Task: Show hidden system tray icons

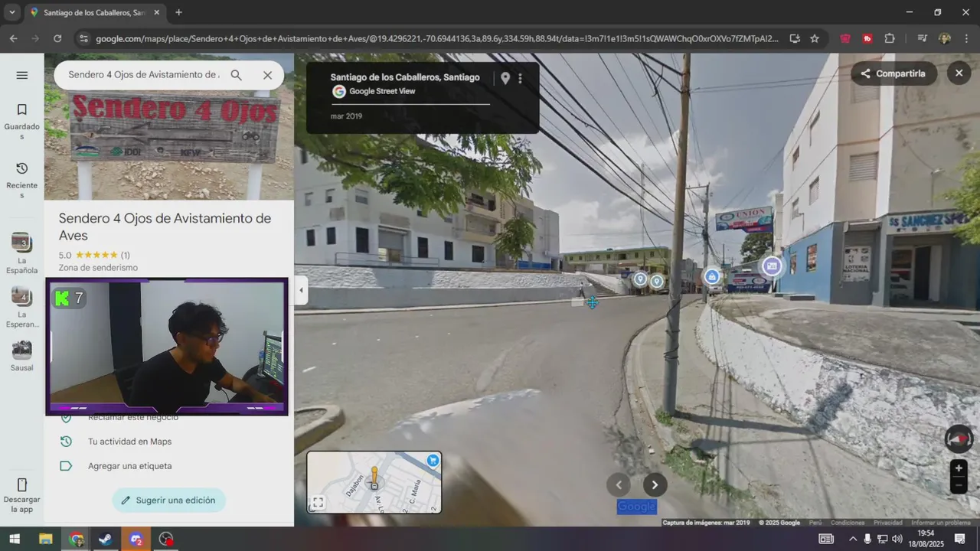Action: tap(852, 540)
